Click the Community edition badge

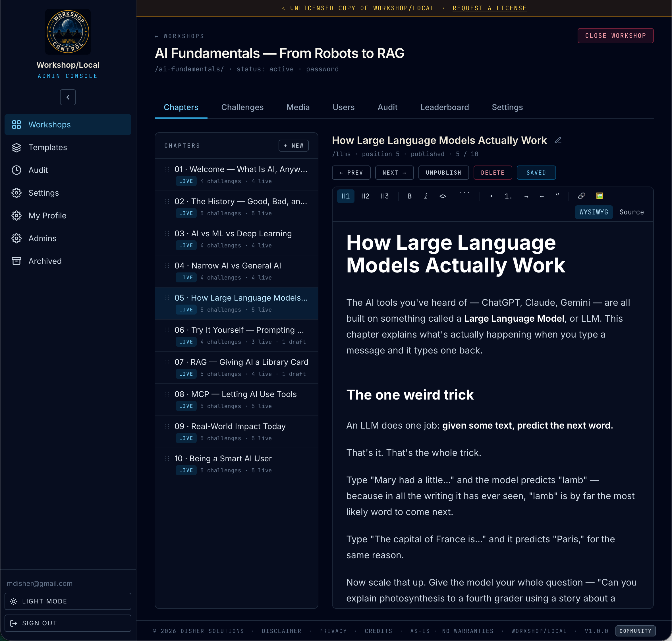[x=635, y=631]
